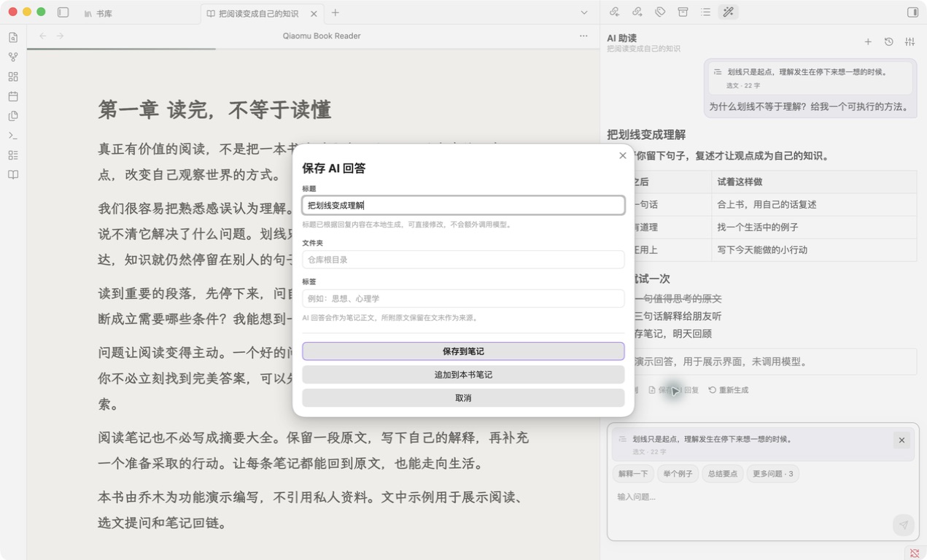Switch to the 书库 tab

click(x=98, y=13)
